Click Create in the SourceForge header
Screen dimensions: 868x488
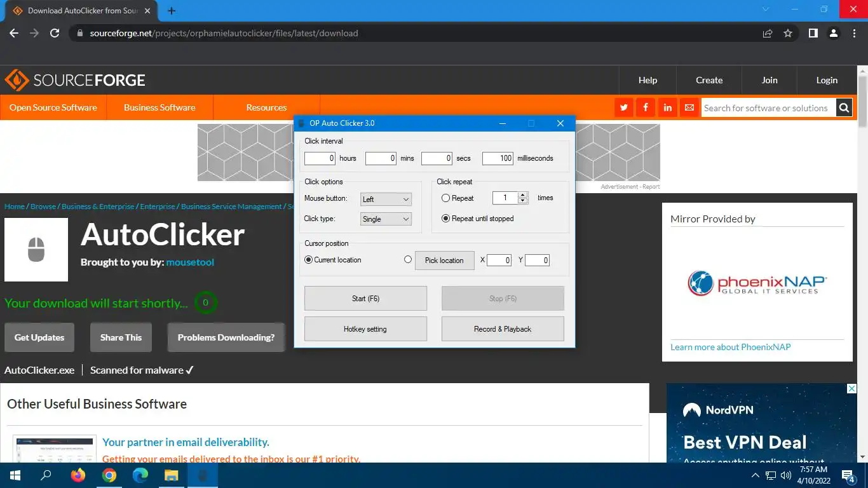coord(709,80)
